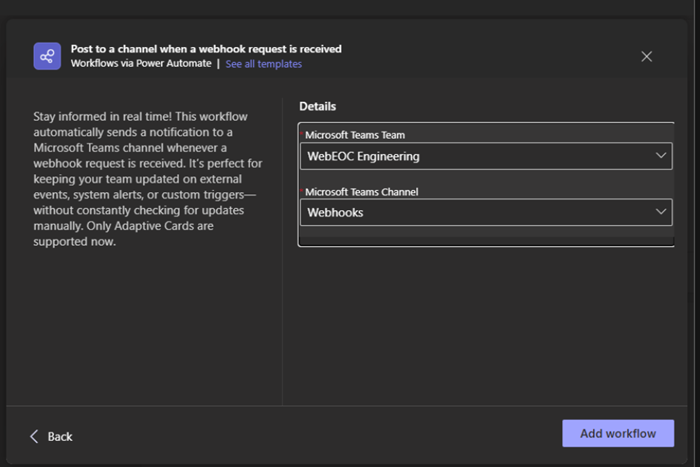Click the workflow title about webhook request

tap(206, 49)
